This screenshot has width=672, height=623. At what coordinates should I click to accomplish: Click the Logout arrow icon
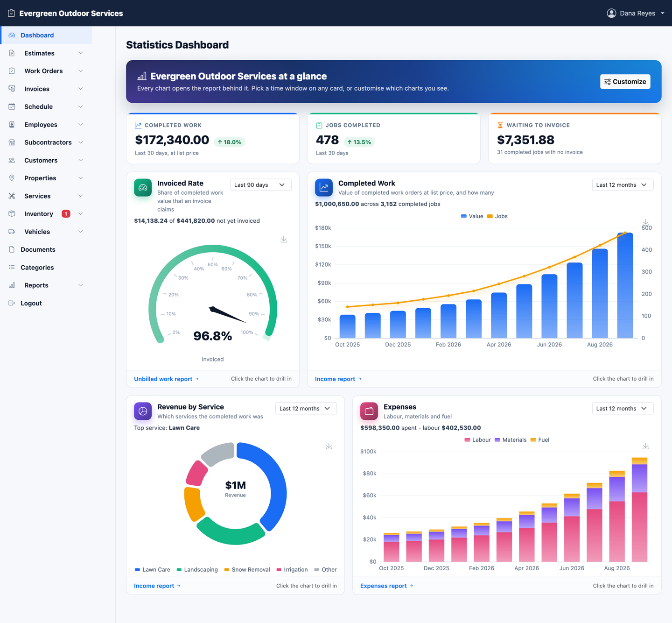coord(12,303)
